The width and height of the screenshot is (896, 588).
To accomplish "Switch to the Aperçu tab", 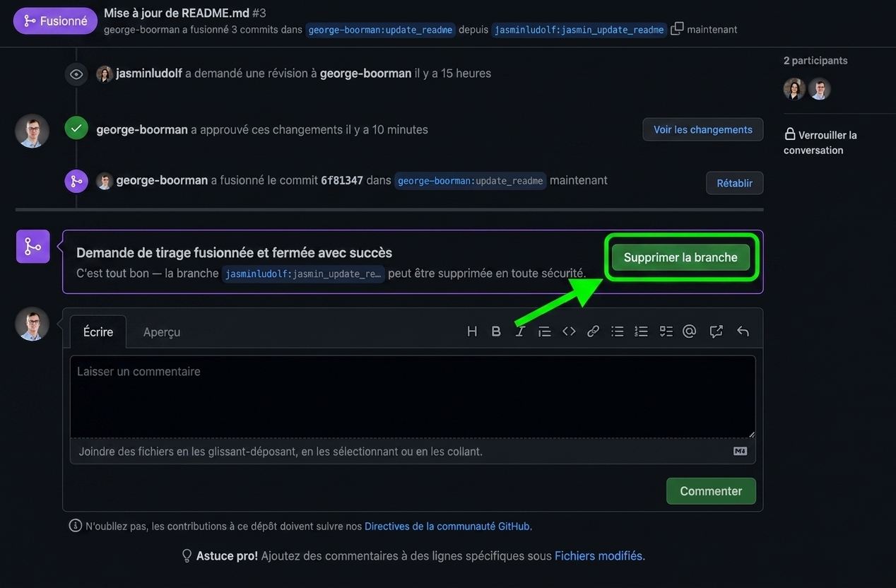I will click(x=162, y=331).
